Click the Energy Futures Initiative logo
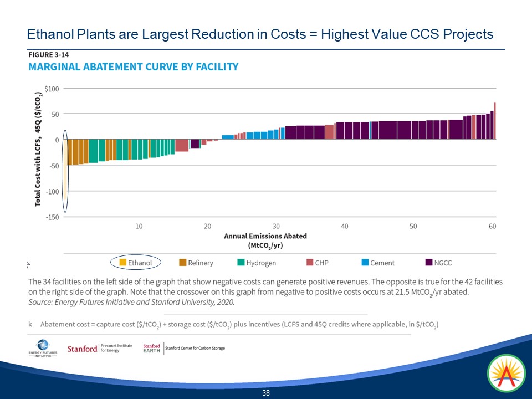 click(43, 350)
